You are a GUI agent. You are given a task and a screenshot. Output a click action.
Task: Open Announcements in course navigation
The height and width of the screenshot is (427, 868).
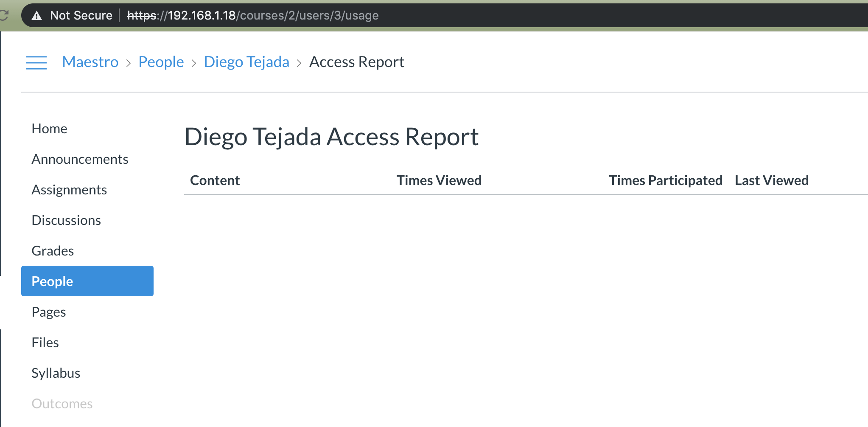[80, 159]
